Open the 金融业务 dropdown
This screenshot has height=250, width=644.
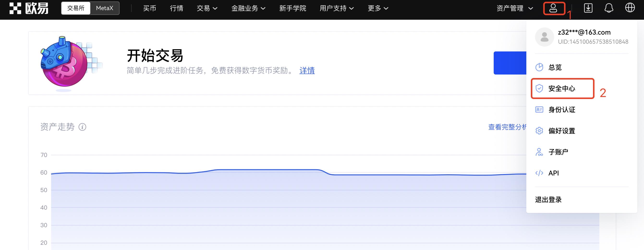click(x=248, y=8)
